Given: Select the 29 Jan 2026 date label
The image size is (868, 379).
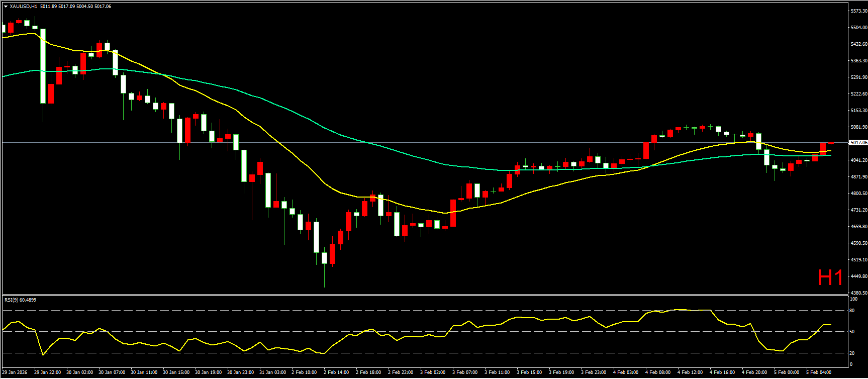Looking at the screenshot, I should [x=15, y=372].
